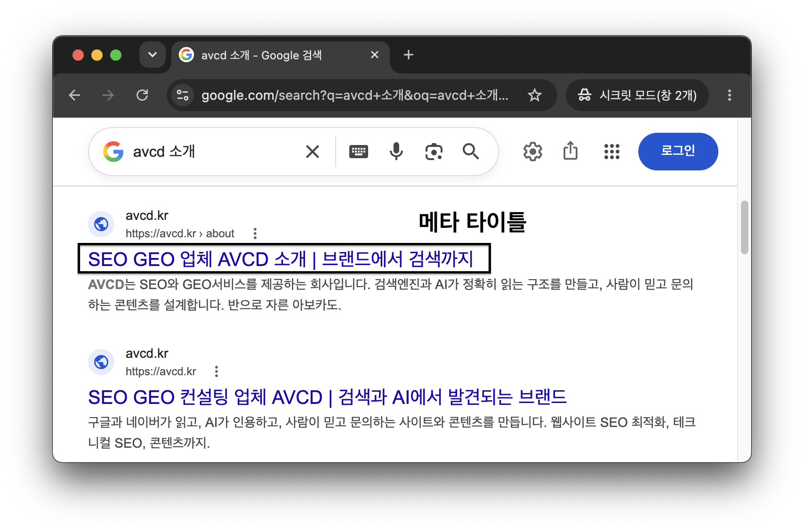Open quick settings gear icon
The height and width of the screenshot is (532, 804).
(x=533, y=152)
